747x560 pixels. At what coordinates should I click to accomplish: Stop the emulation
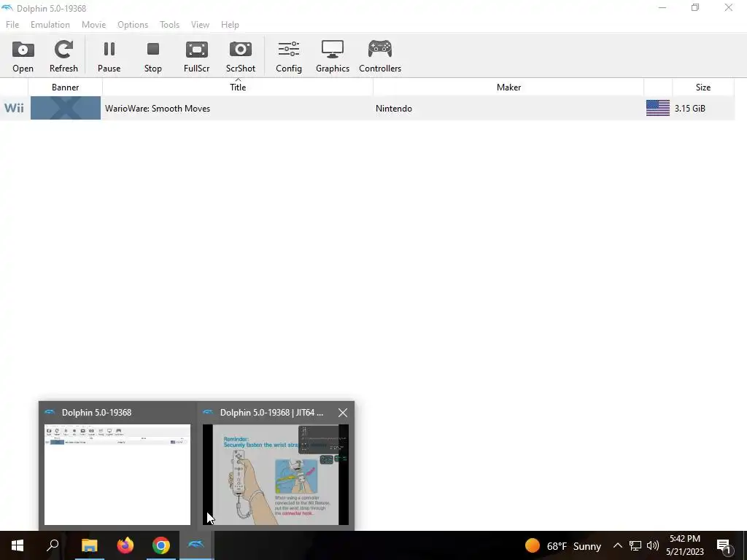click(x=153, y=56)
